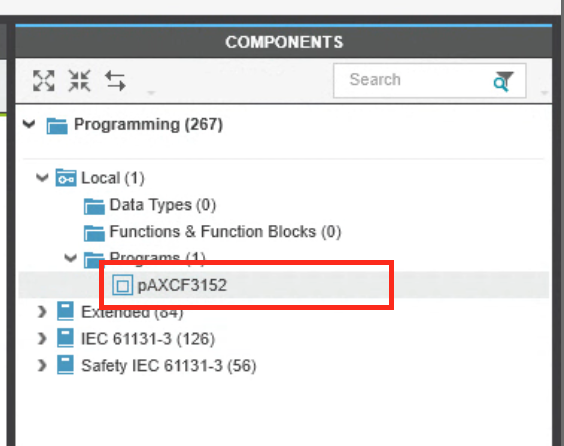Collapse the Programming (267) tree node
The width and height of the screenshot is (564, 446).
pyautogui.click(x=29, y=124)
